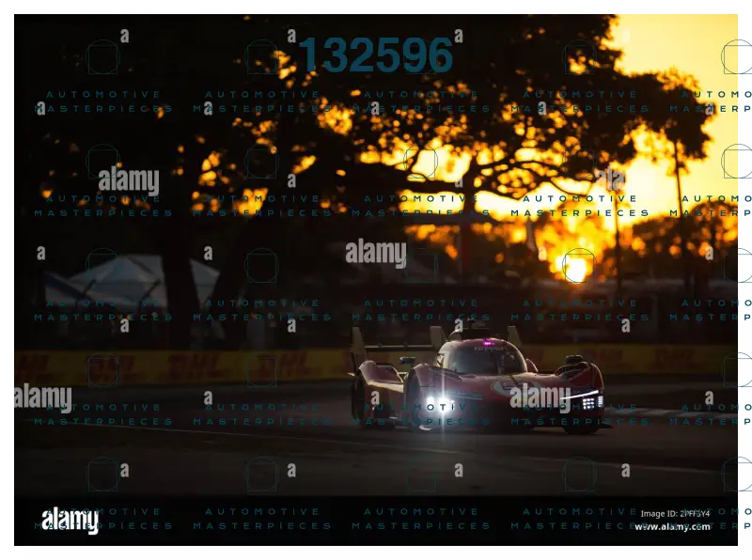Click the alamy watermark overlapping the car nose
752x560 pixels.
540,397
